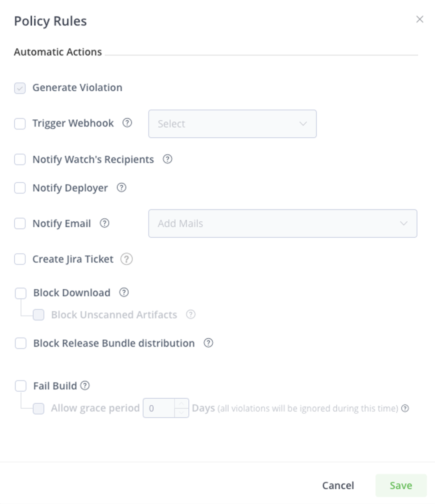Close the Policy Rules dialog
Screen dimensions: 435x504
419,19
